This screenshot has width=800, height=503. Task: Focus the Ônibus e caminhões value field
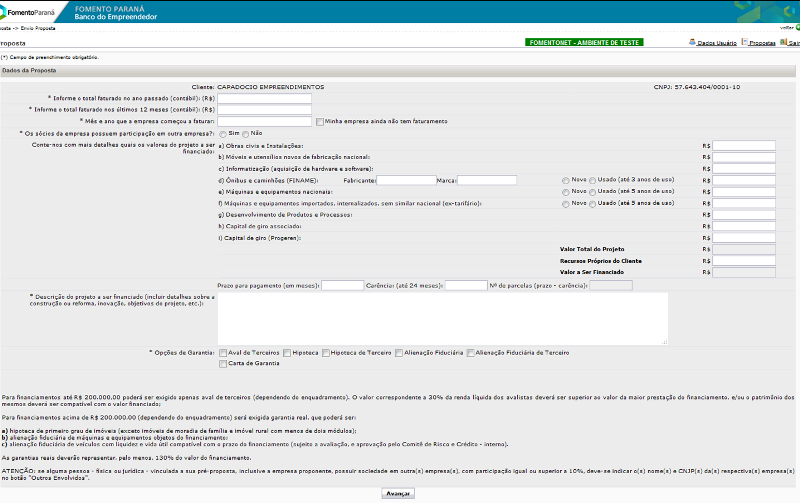pos(744,181)
